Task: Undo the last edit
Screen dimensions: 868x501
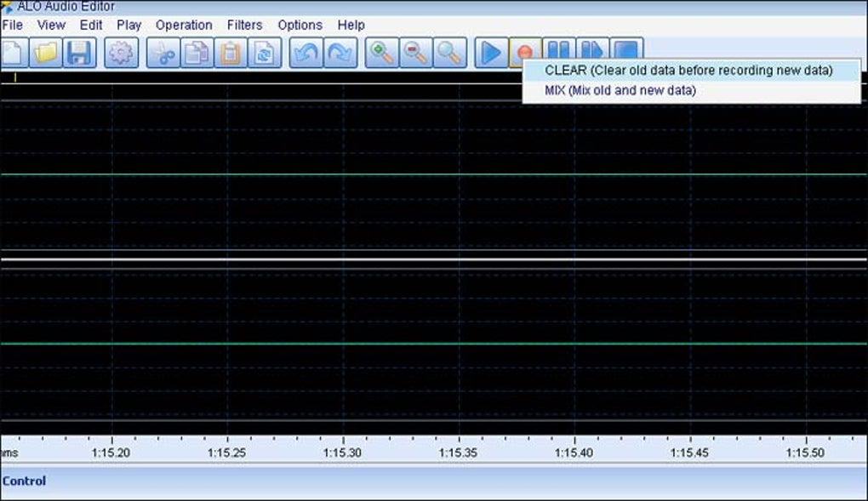Action: click(x=305, y=53)
